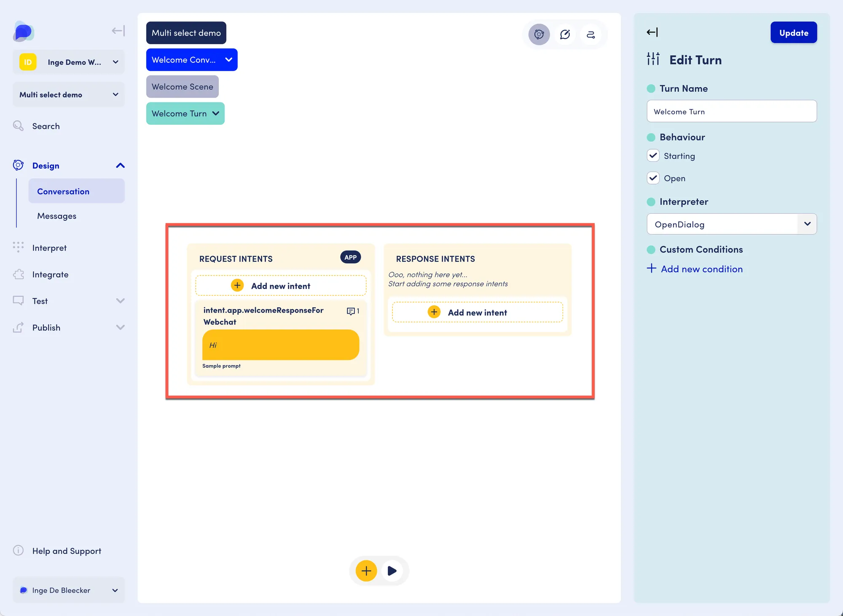This screenshot has height=616, width=843.
Task: Open Help and Support
Action: pyautogui.click(x=67, y=551)
